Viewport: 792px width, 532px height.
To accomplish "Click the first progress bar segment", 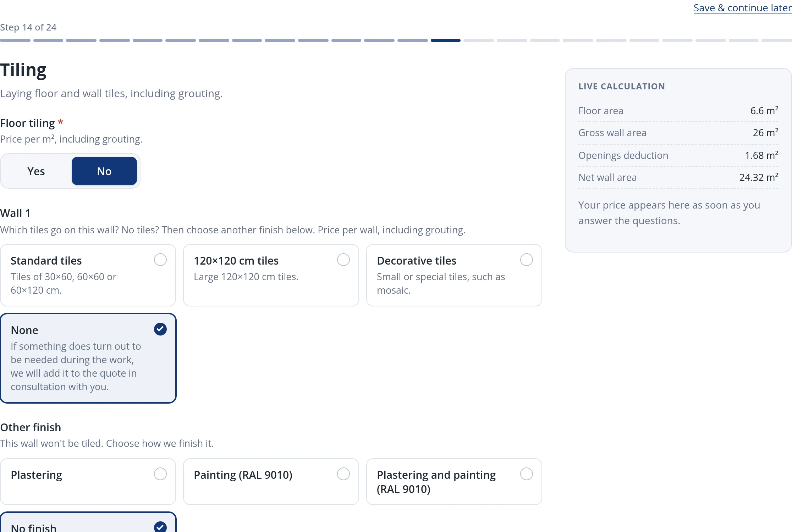I will click(x=15, y=40).
